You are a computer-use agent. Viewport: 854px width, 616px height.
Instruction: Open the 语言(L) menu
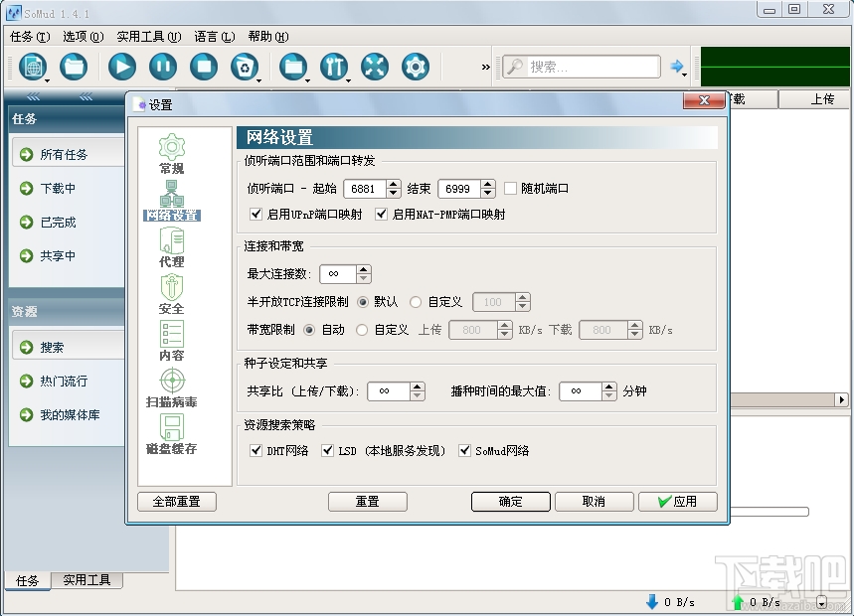tap(215, 37)
